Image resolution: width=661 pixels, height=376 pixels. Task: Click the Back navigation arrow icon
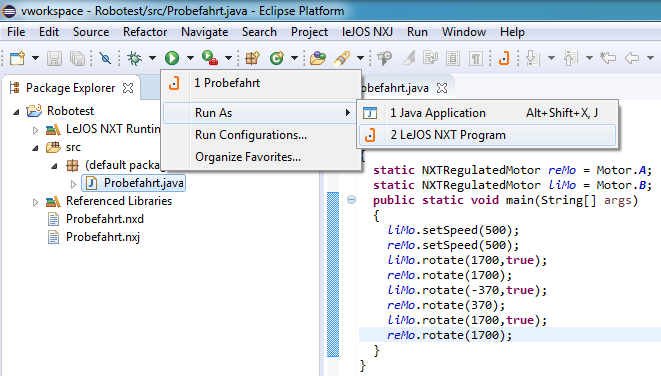pyautogui.click(x=632, y=58)
